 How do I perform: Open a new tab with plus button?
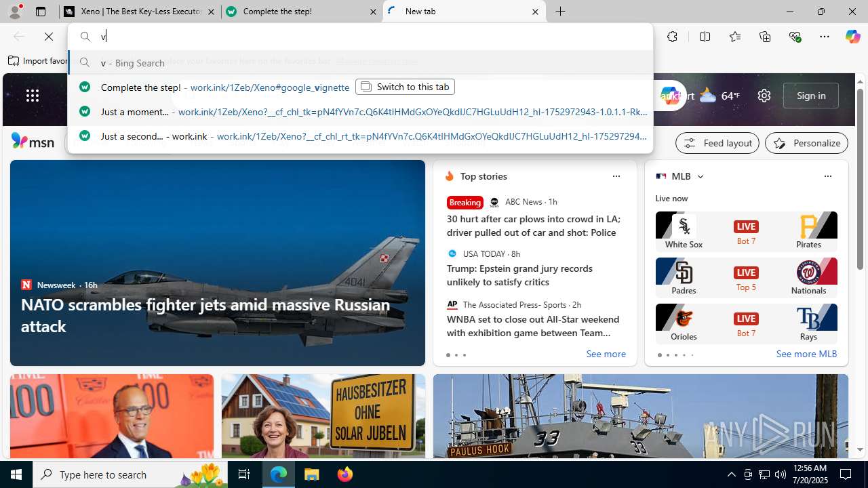tap(560, 12)
